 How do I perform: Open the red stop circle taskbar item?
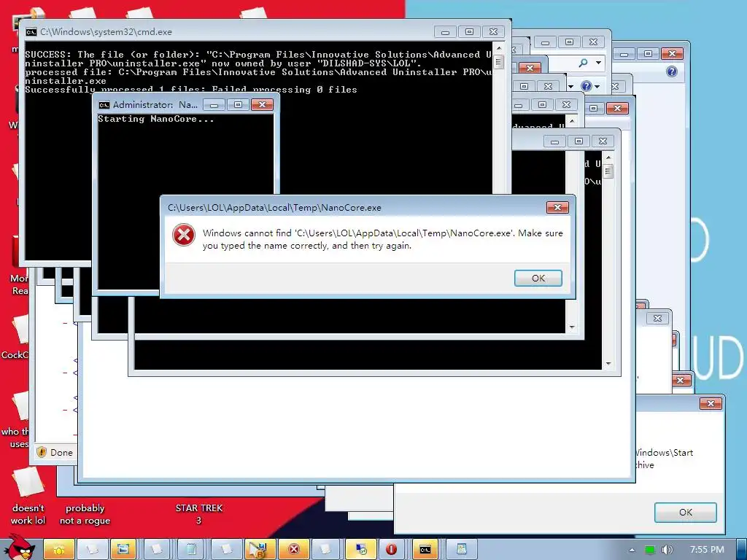point(391,550)
